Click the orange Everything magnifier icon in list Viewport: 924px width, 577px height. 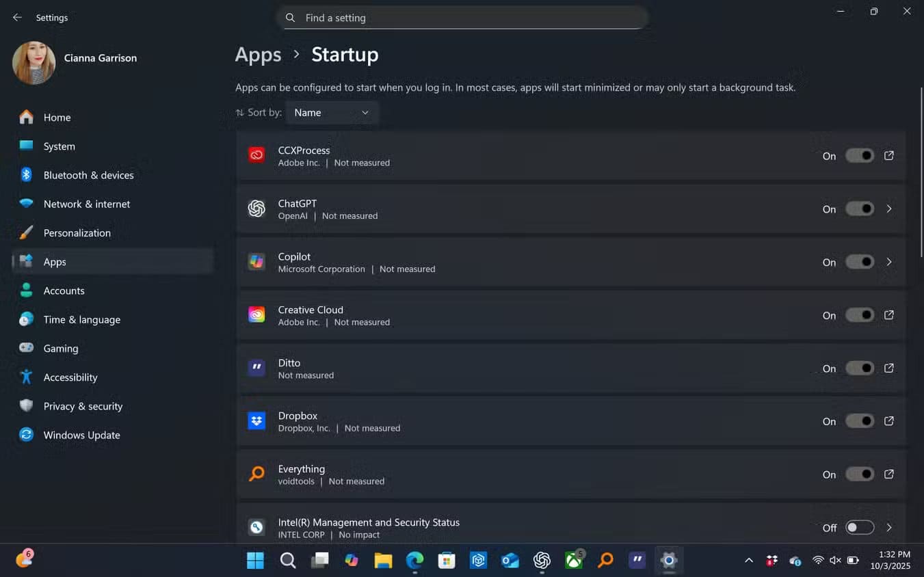(256, 474)
